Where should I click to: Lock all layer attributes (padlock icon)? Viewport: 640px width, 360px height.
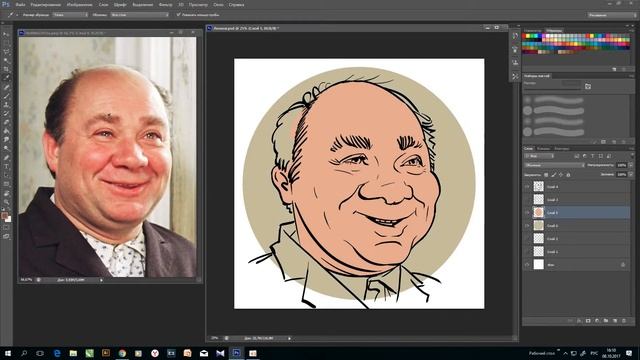click(568, 175)
